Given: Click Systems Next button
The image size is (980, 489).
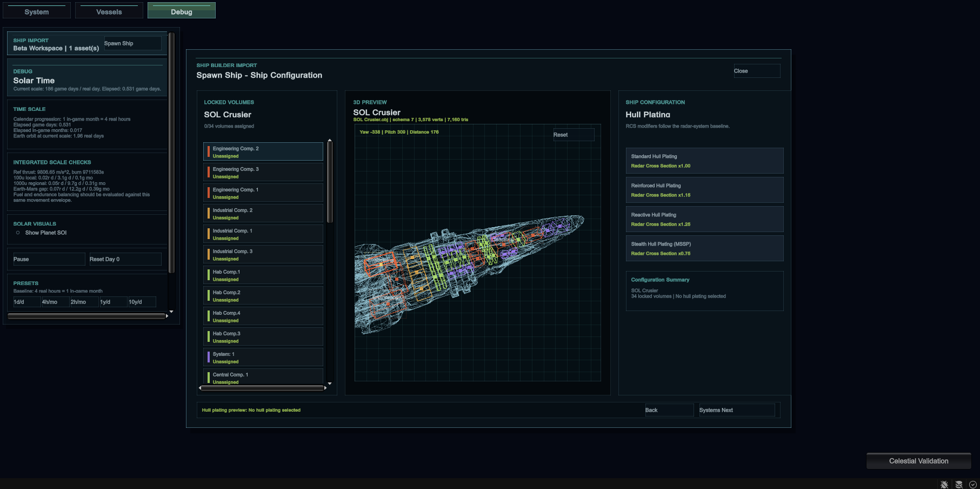Looking at the screenshot, I should (x=737, y=410).
